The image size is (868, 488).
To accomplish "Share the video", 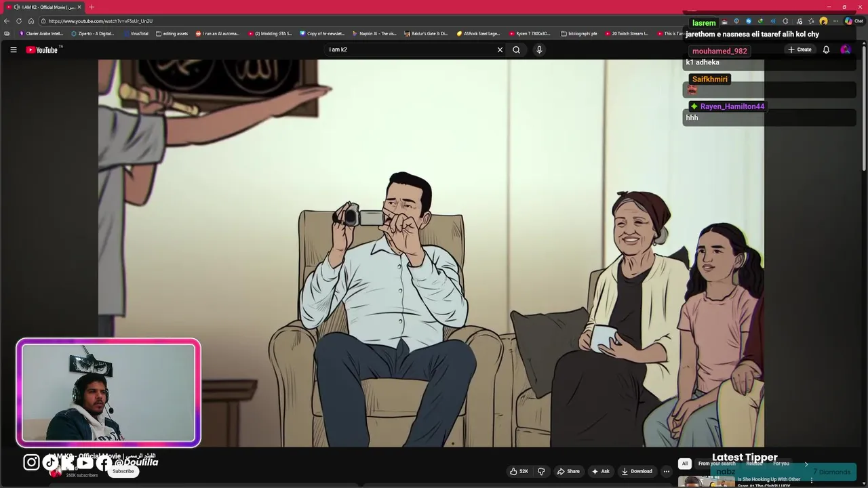I will pyautogui.click(x=568, y=471).
